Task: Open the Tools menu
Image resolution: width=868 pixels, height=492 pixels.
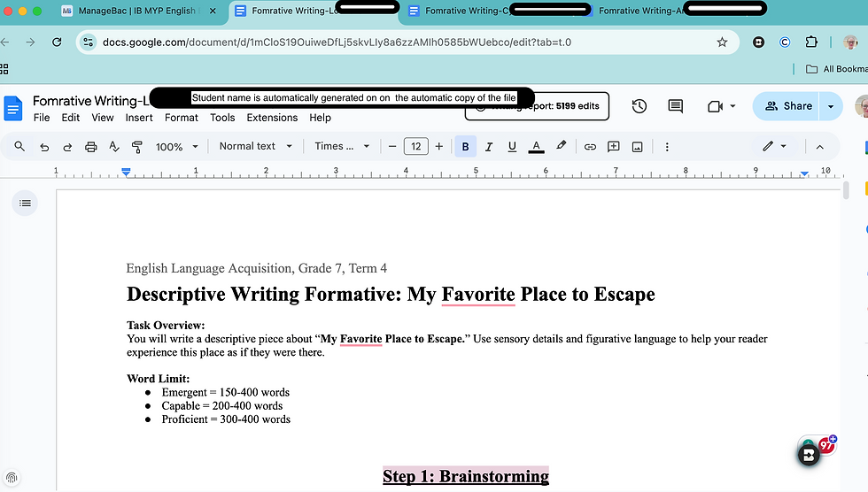Action: (x=222, y=117)
